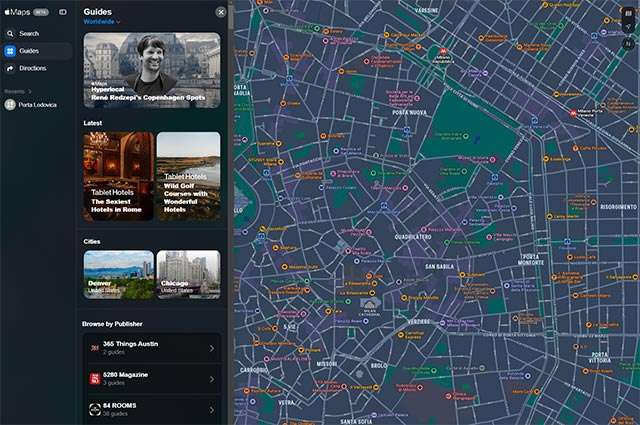Image resolution: width=640 pixels, height=425 pixels.
Task: Select the Denver city guide
Action: pos(118,274)
